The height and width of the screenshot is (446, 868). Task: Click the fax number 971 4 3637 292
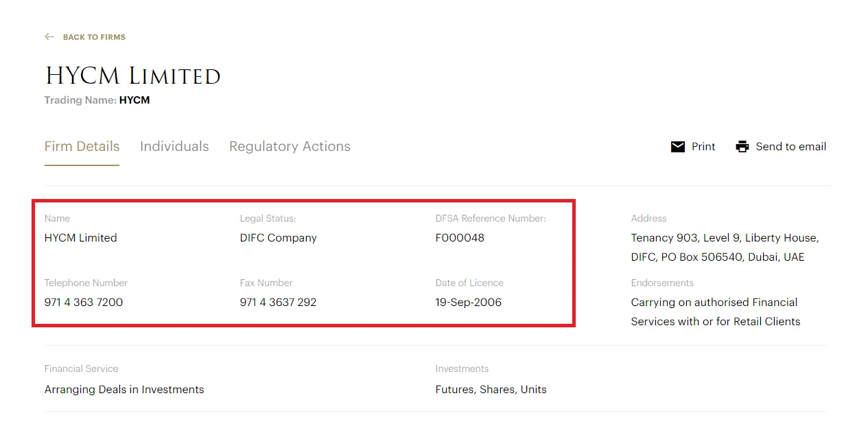[x=278, y=303]
